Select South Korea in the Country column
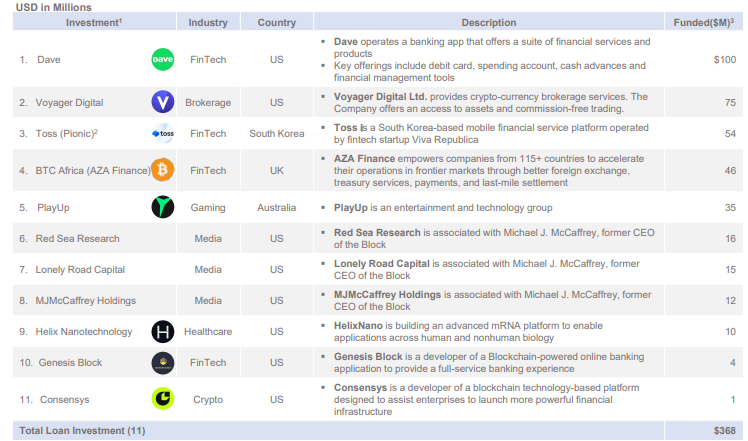The height and width of the screenshot is (441, 748). click(x=276, y=134)
